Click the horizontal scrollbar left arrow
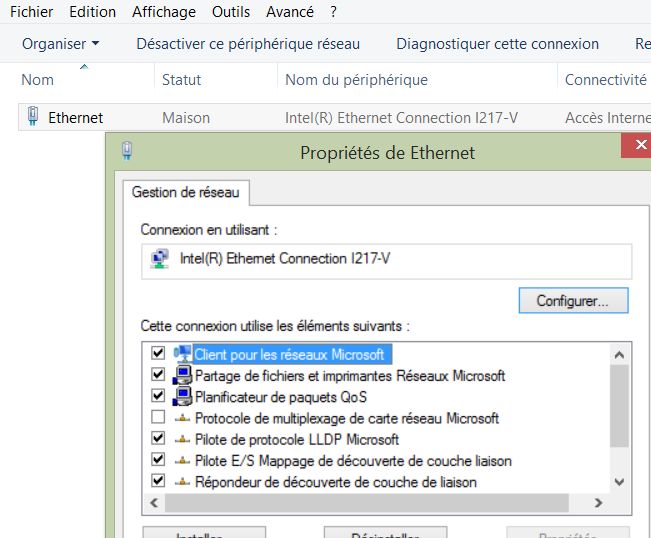651x538 pixels. 154,503
